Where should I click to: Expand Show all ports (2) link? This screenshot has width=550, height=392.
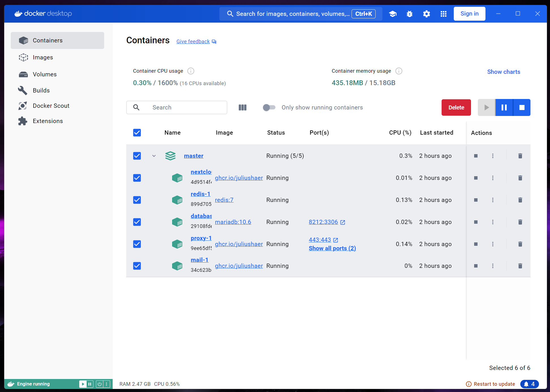point(332,248)
